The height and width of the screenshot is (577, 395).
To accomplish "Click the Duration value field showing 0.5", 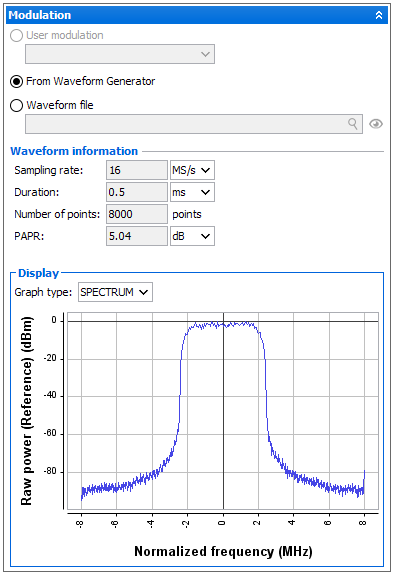I will (137, 192).
